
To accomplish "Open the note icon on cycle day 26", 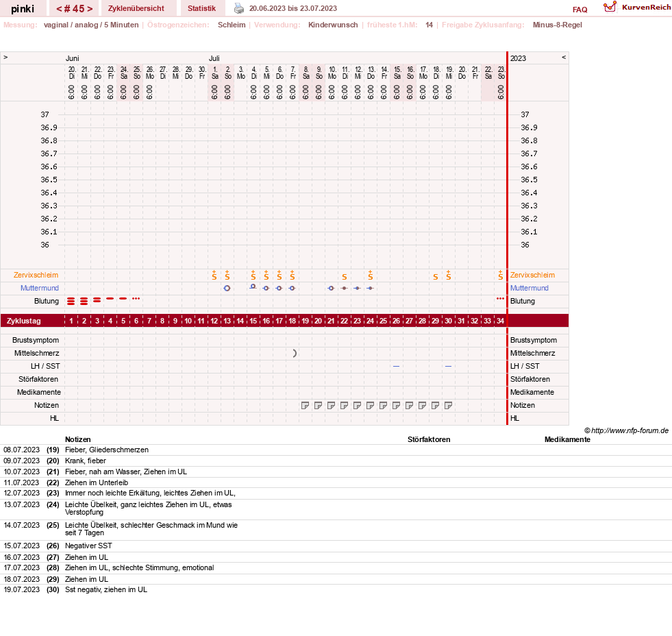I will pos(397,405).
